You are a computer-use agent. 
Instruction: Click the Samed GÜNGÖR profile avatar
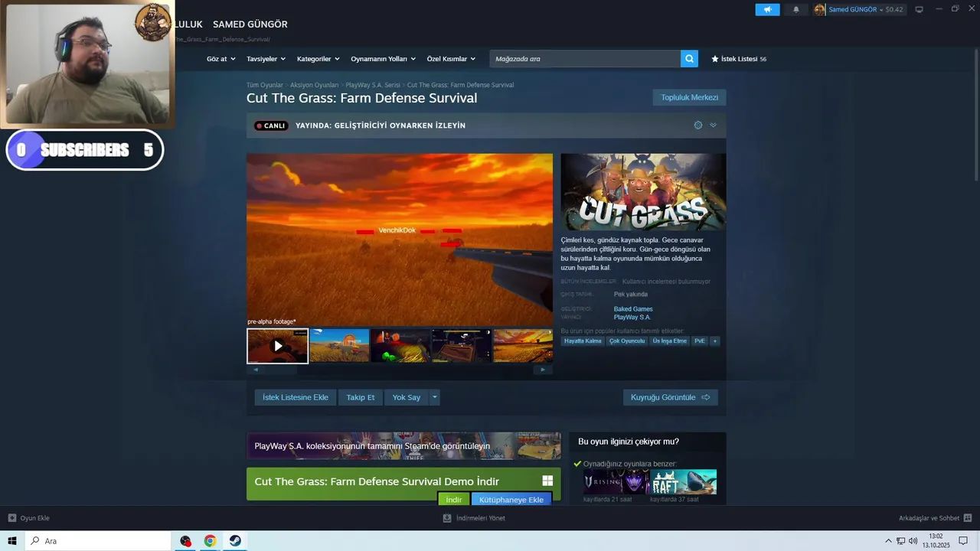point(820,9)
